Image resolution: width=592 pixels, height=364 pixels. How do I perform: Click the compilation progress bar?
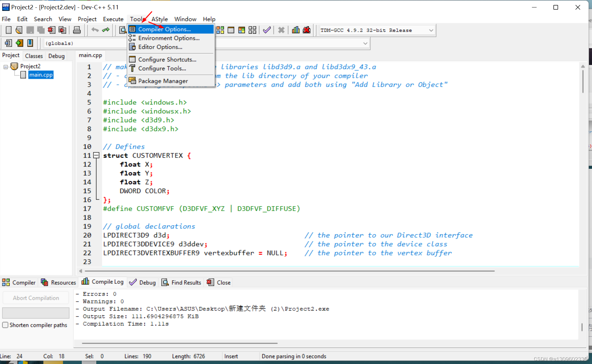[36, 313]
